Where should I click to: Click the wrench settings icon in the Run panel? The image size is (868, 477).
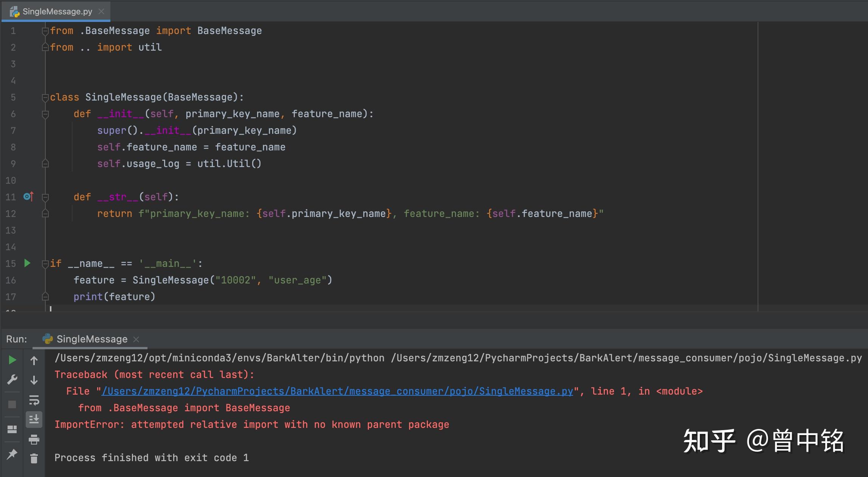[x=12, y=379]
